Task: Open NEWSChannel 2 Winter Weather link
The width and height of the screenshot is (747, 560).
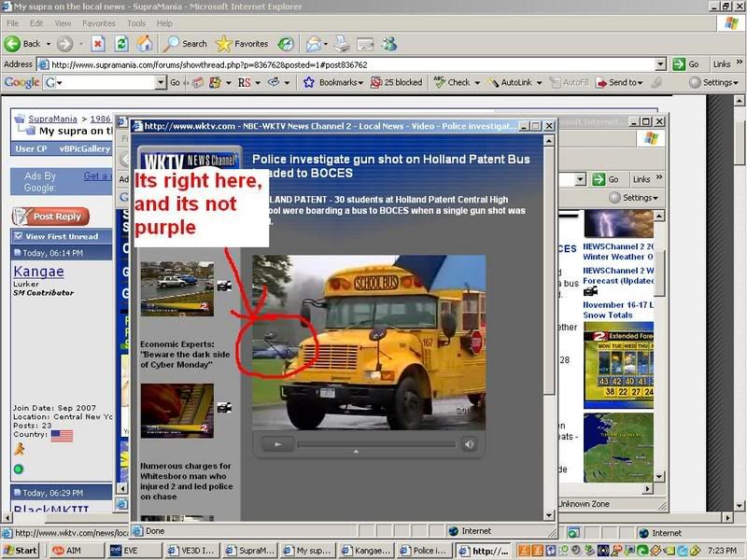Action: point(618,251)
